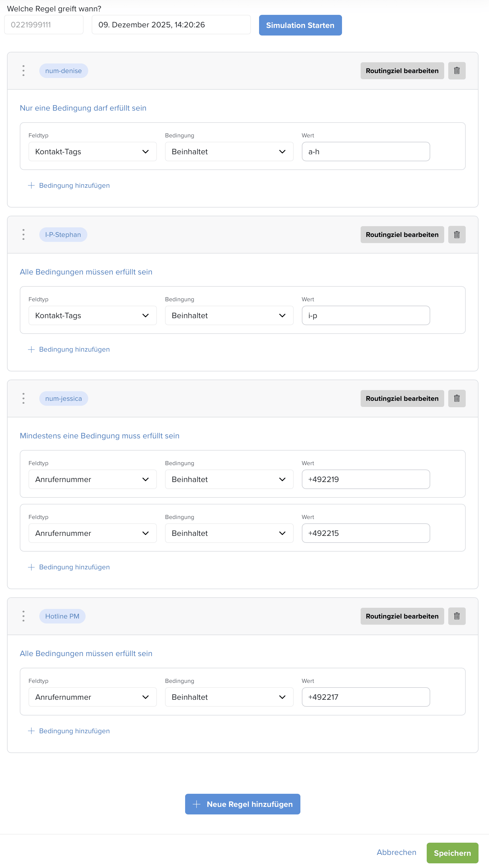489x868 pixels.
Task: Click Simulation Starten button
Action: click(x=300, y=25)
